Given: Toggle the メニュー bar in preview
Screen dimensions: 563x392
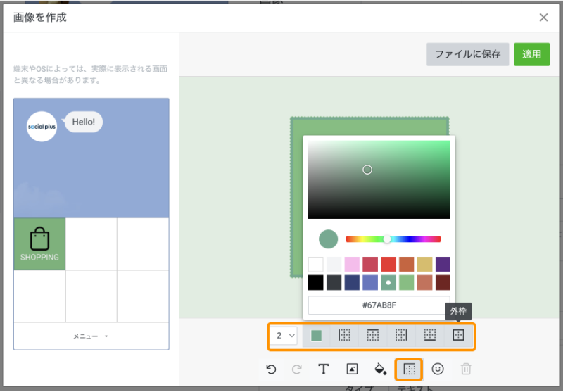Looking at the screenshot, I should (x=91, y=336).
